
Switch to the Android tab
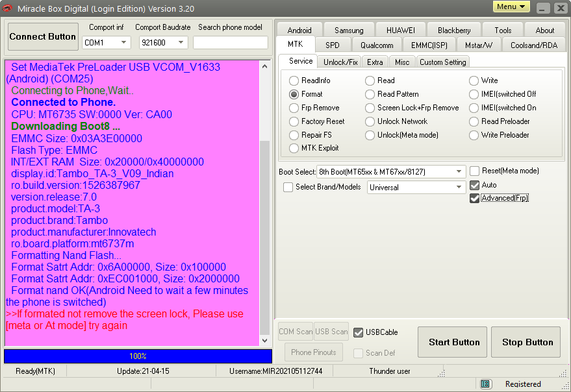[299, 31]
